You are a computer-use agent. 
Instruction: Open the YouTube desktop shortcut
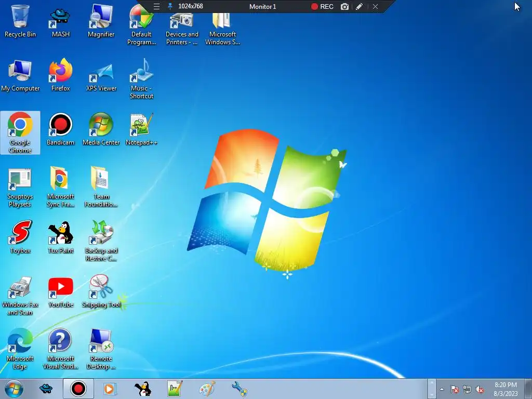coord(60,291)
